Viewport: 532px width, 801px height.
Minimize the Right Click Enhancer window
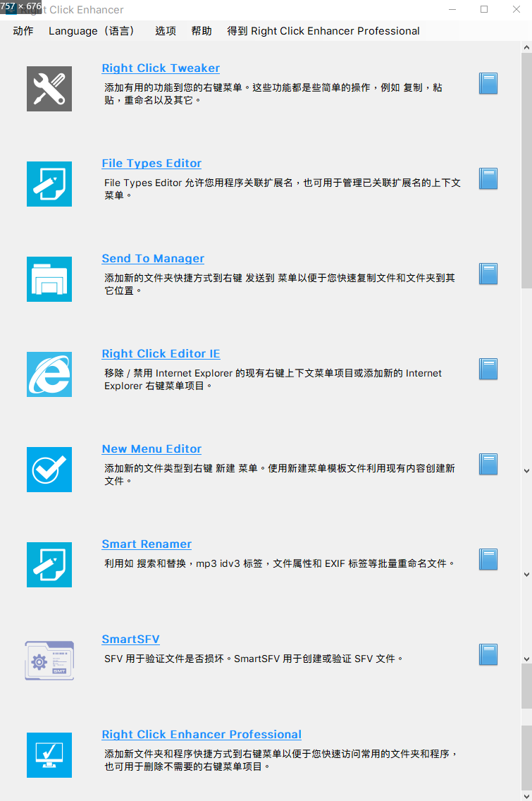[x=452, y=9]
